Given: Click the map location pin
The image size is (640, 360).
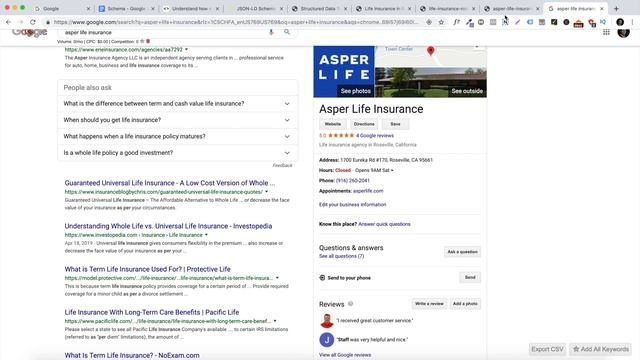Looking at the screenshot, I should (431, 51).
